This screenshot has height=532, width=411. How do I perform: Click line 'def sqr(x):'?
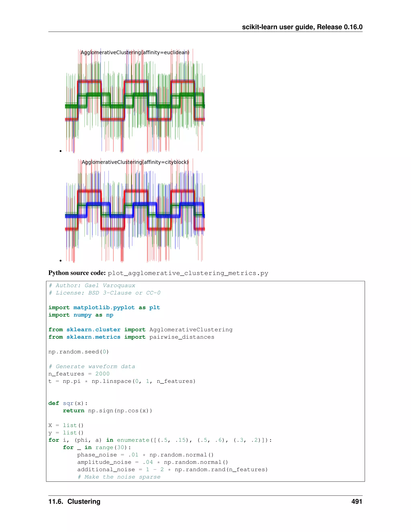[68, 403]
